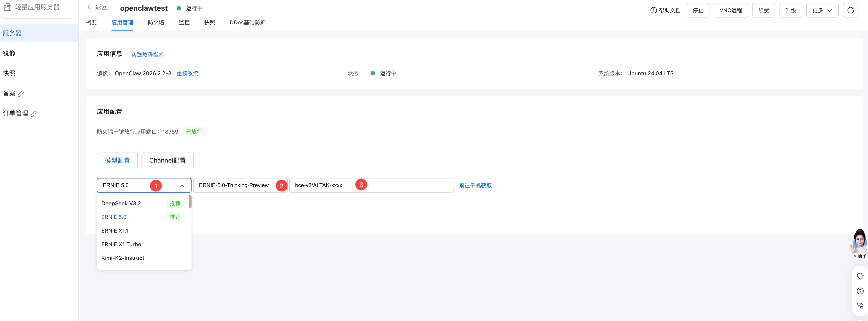The width and height of the screenshot is (868, 321).
Task: Click the VNC远程 button
Action: click(730, 10)
